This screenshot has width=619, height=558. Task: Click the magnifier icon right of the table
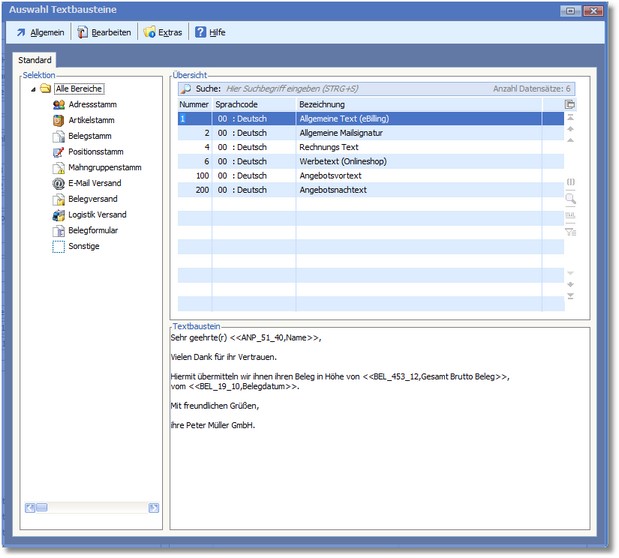tap(570, 199)
